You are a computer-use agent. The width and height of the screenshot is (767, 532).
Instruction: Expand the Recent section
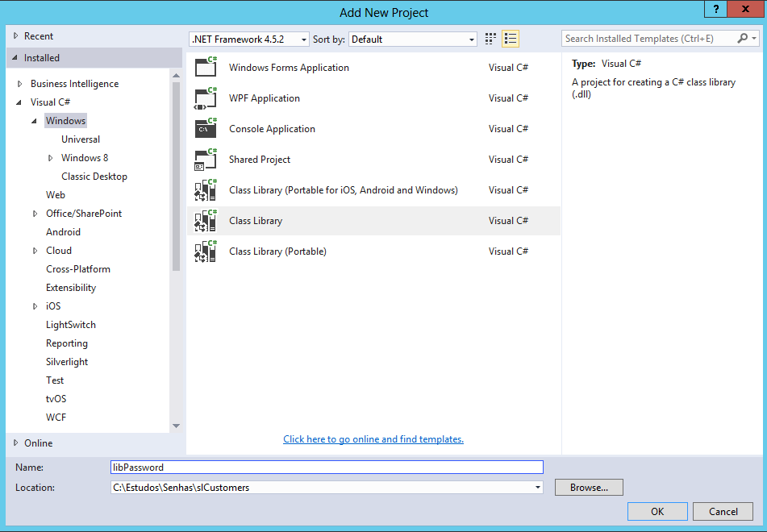[15, 35]
